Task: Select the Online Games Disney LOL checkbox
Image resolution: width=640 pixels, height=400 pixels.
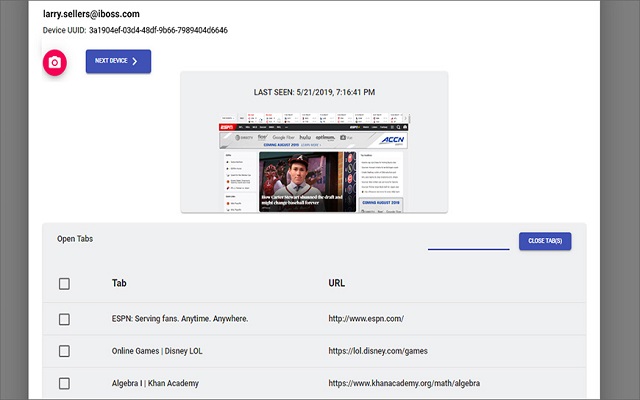Action: [64, 351]
